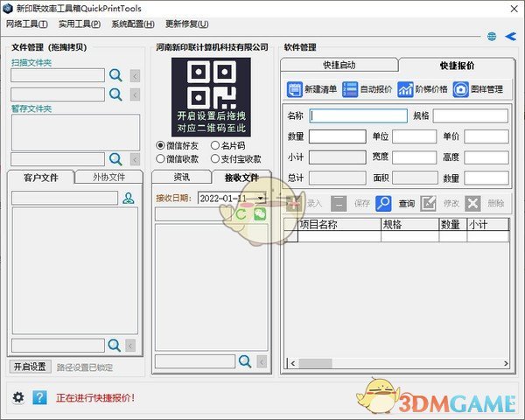Switch to 快捷启动 tab
Viewport: 525px width, 420px height.
coord(339,65)
